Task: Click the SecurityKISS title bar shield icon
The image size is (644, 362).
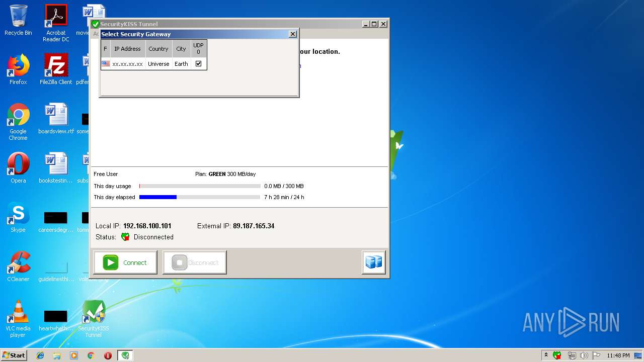Action: pos(95,24)
